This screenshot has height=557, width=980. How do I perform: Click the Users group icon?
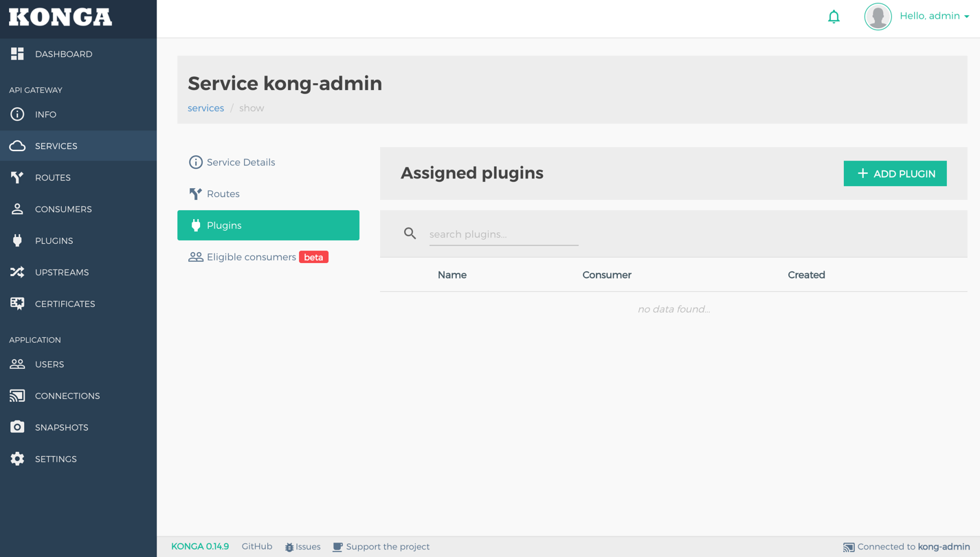point(17,364)
